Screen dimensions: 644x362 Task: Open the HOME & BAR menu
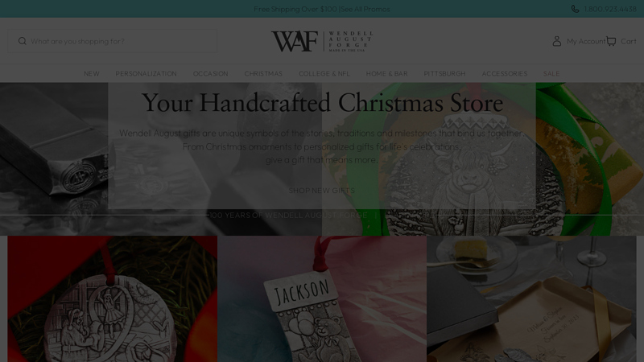tap(387, 73)
